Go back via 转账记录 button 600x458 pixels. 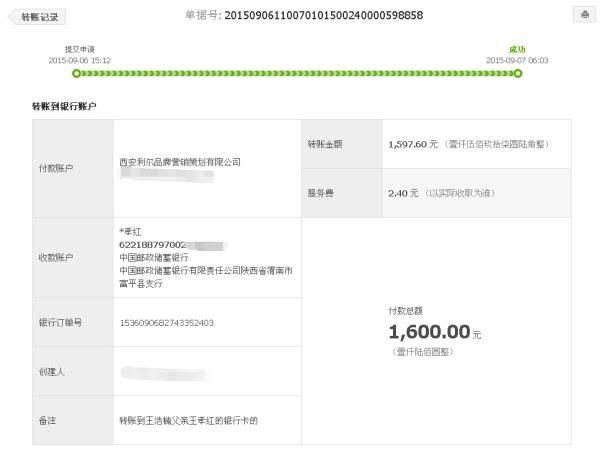click(x=37, y=17)
